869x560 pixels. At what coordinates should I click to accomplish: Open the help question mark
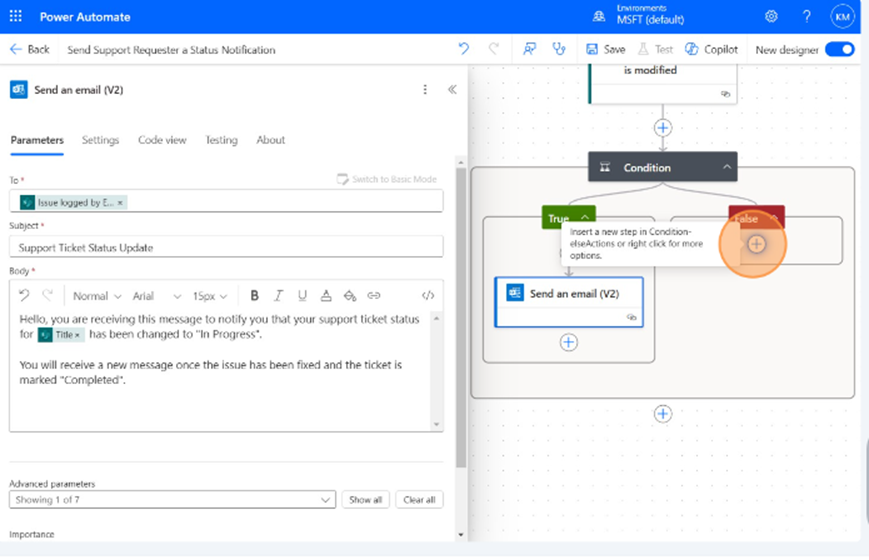tap(806, 17)
